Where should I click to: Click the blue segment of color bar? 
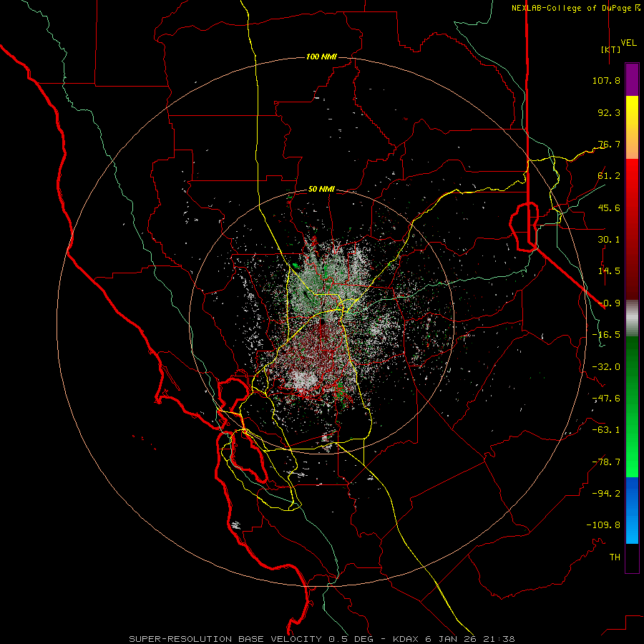pyautogui.click(x=632, y=510)
